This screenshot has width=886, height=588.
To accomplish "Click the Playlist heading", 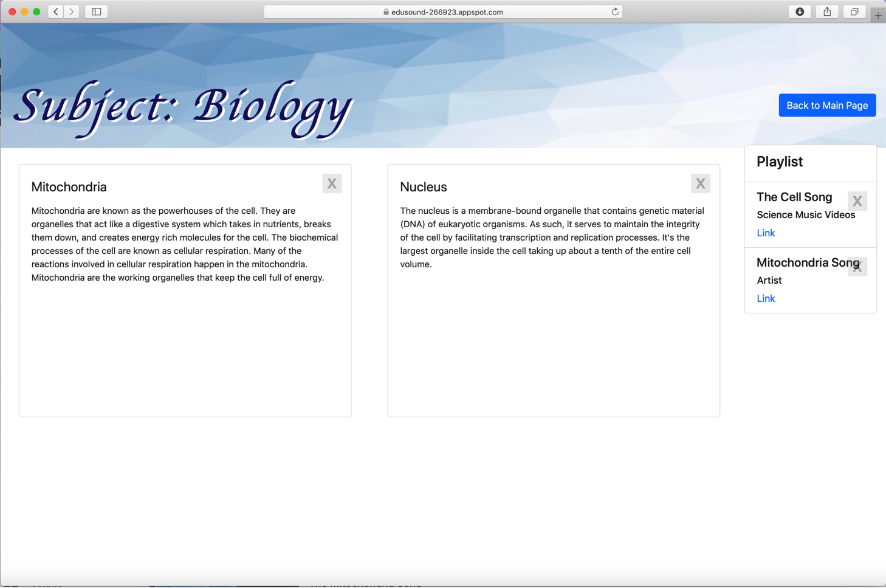I will click(x=780, y=162).
